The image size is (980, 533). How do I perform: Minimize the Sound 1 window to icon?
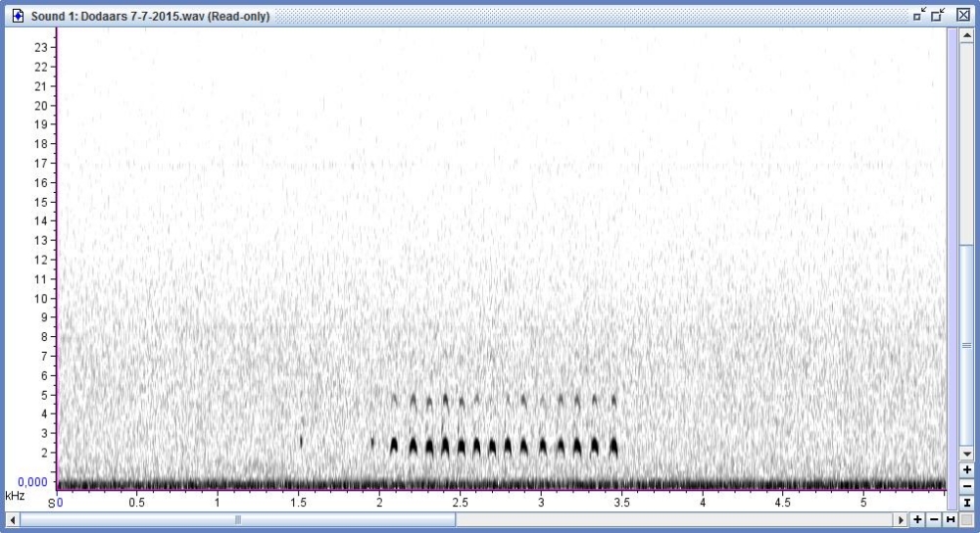coord(919,15)
